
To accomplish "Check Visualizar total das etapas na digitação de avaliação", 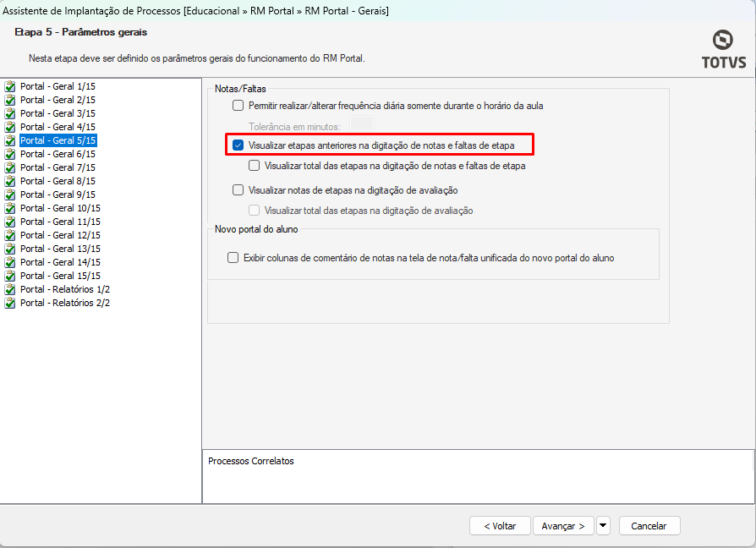I will coord(254,210).
